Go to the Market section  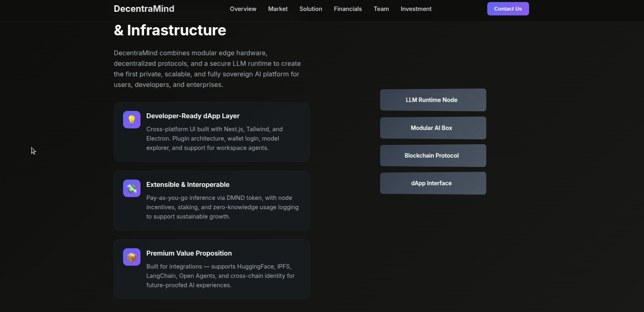(x=278, y=9)
